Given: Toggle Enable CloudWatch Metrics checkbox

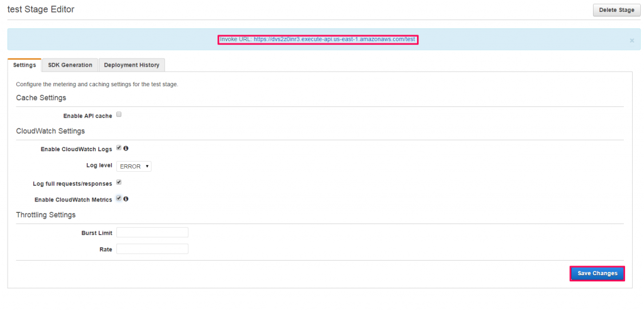Looking at the screenshot, I should [x=119, y=198].
